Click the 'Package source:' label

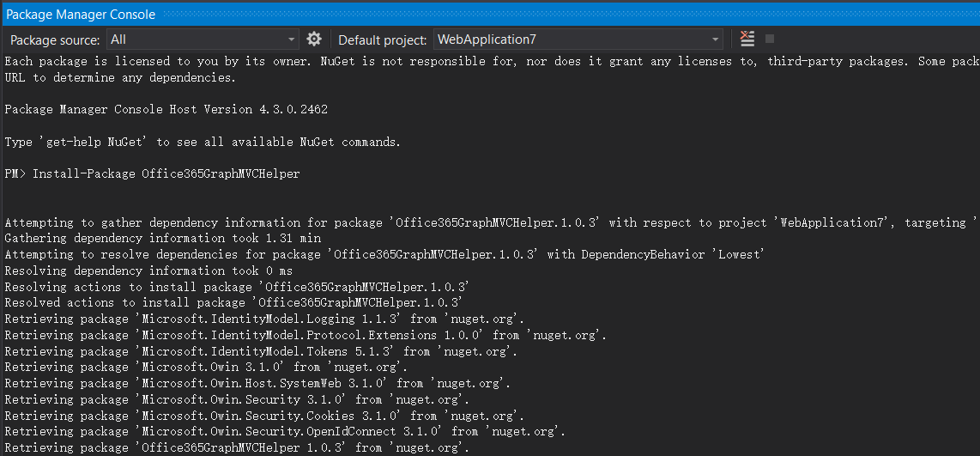pos(55,40)
